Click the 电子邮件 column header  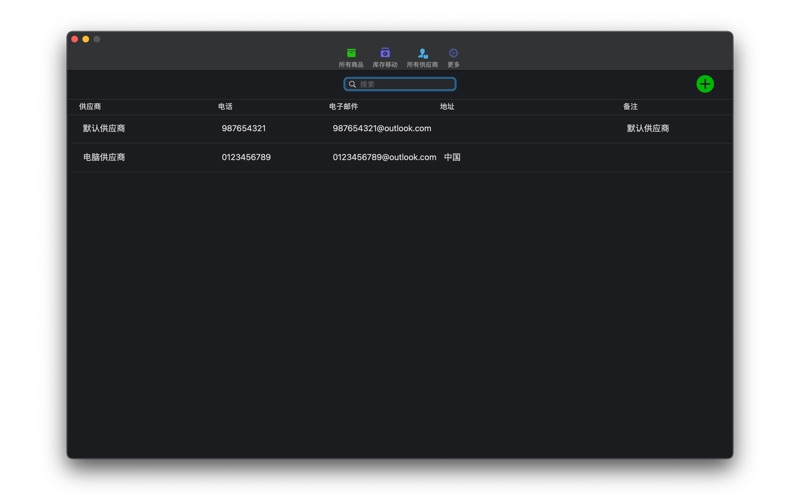[343, 106]
